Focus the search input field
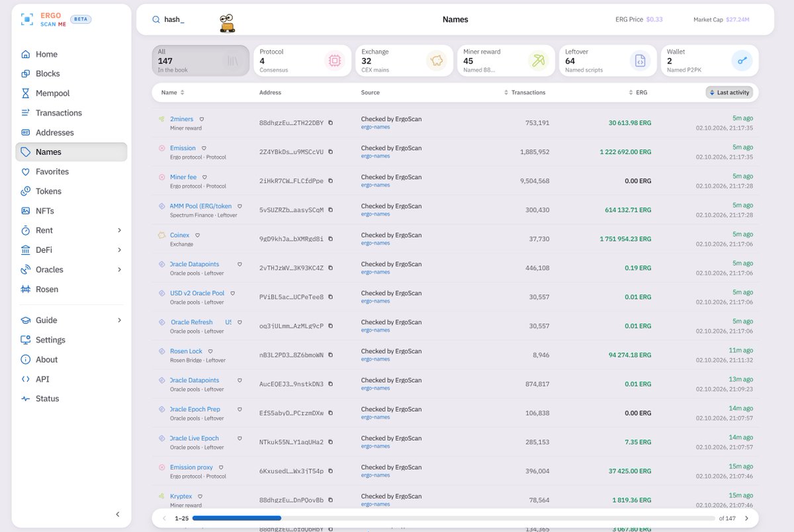This screenshot has width=794, height=532. point(189,20)
